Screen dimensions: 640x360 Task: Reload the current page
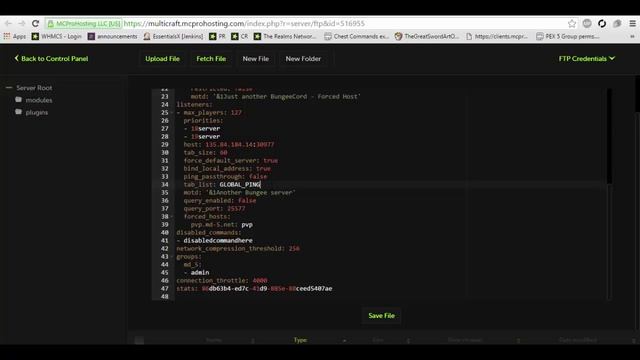[36, 24]
